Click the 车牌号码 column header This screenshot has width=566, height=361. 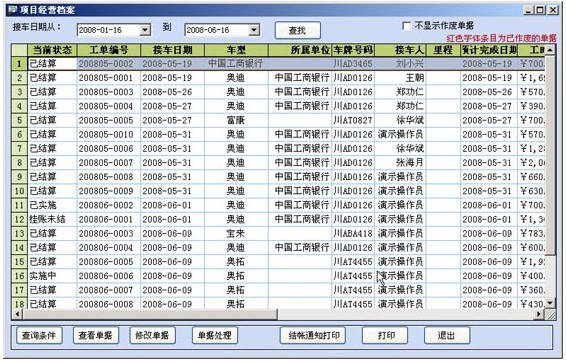(x=353, y=50)
